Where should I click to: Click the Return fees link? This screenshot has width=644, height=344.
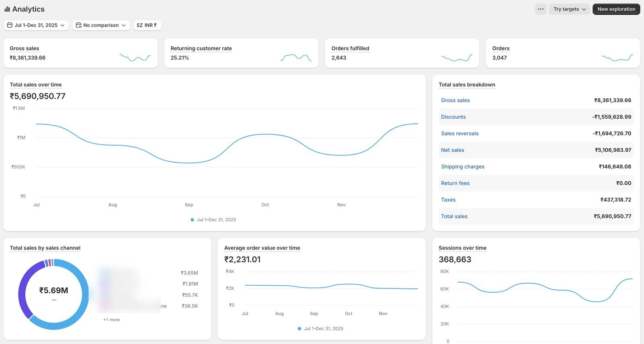click(455, 183)
